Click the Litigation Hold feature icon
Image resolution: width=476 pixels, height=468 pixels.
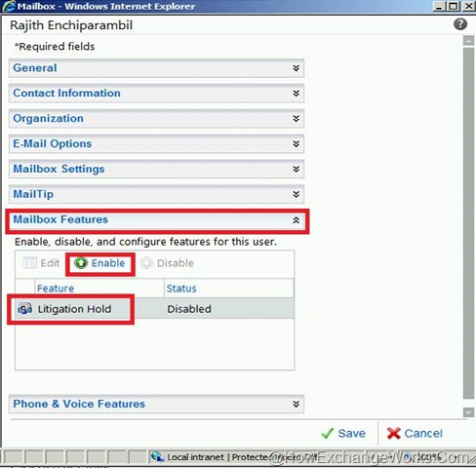pyautogui.click(x=24, y=309)
